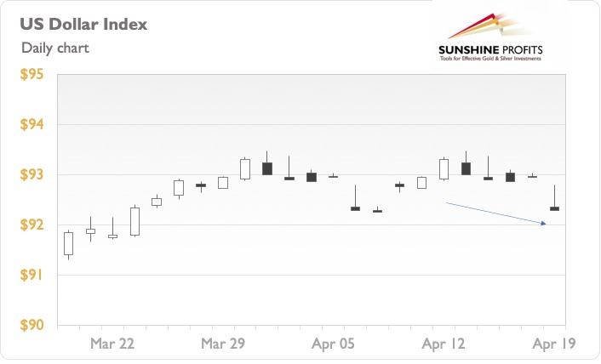Select the Apr 05 date label
The height and width of the screenshot is (364, 601).
pos(333,344)
